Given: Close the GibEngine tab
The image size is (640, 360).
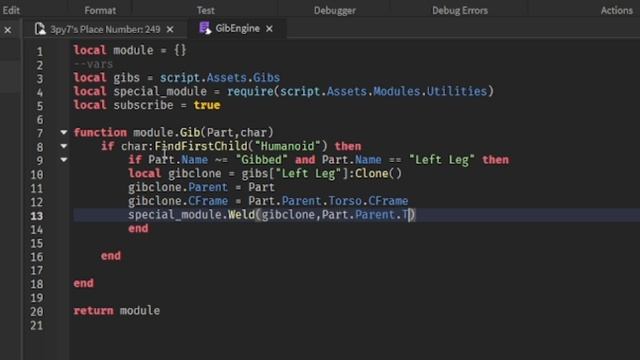Looking at the screenshot, I should 269,29.
